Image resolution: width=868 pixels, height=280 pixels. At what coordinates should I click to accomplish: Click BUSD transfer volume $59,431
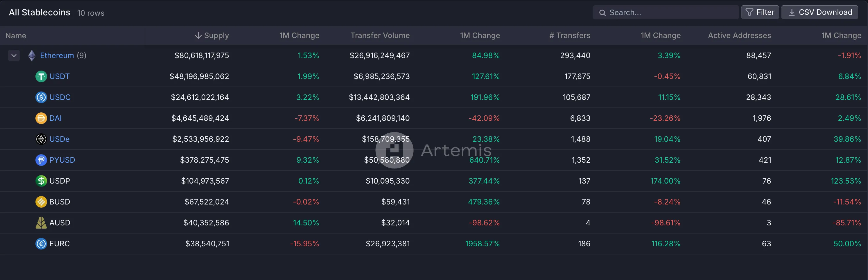point(396,202)
